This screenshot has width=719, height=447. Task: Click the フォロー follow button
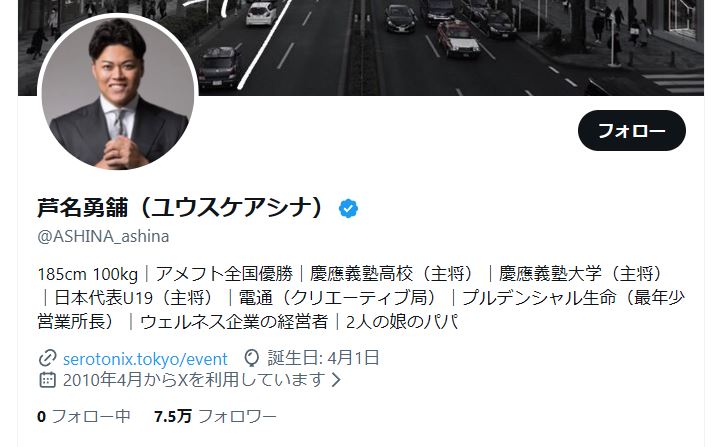[631, 131]
